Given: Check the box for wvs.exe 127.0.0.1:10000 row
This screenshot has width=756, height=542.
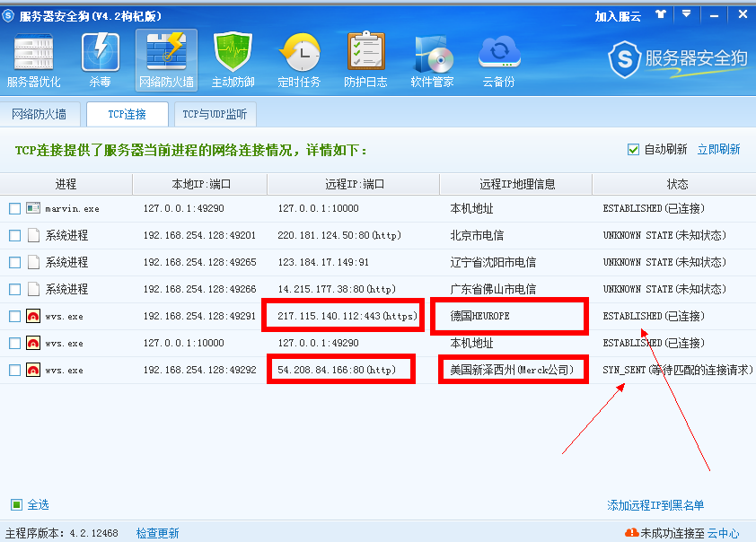Looking at the screenshot, I should coord(15,344).
